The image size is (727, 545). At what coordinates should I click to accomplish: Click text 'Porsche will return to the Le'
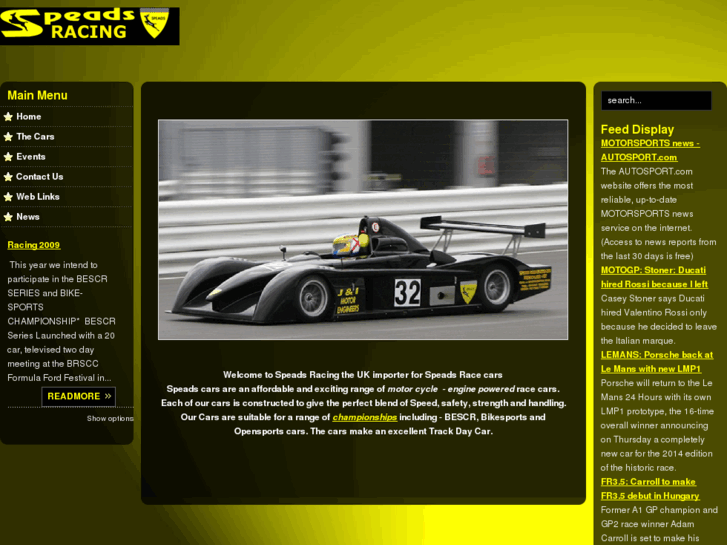pos(657,383)
